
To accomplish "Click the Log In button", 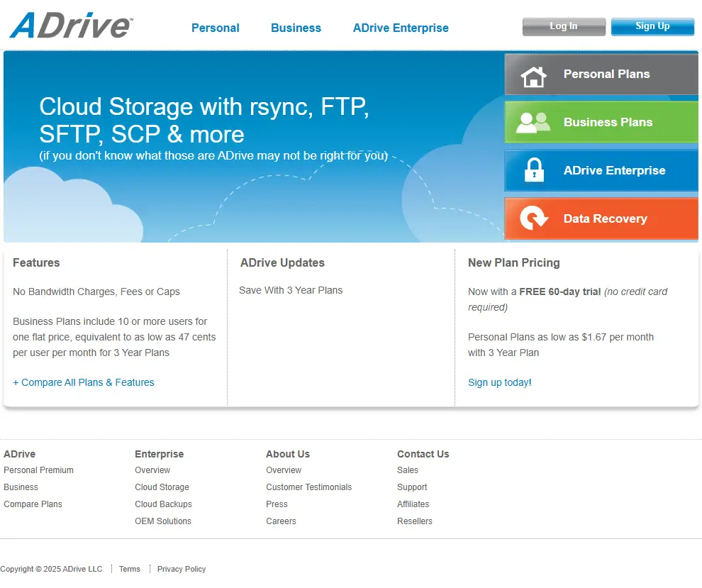I will tap(564, 26).
